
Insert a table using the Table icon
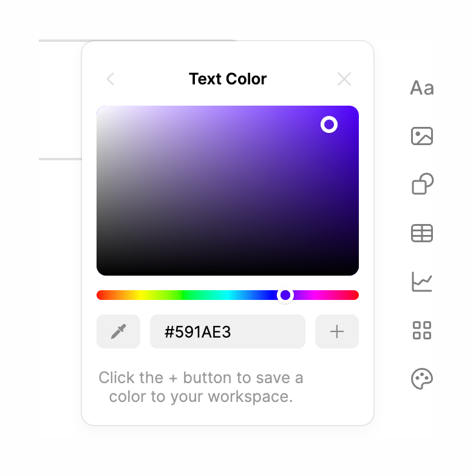coord(422,233)
